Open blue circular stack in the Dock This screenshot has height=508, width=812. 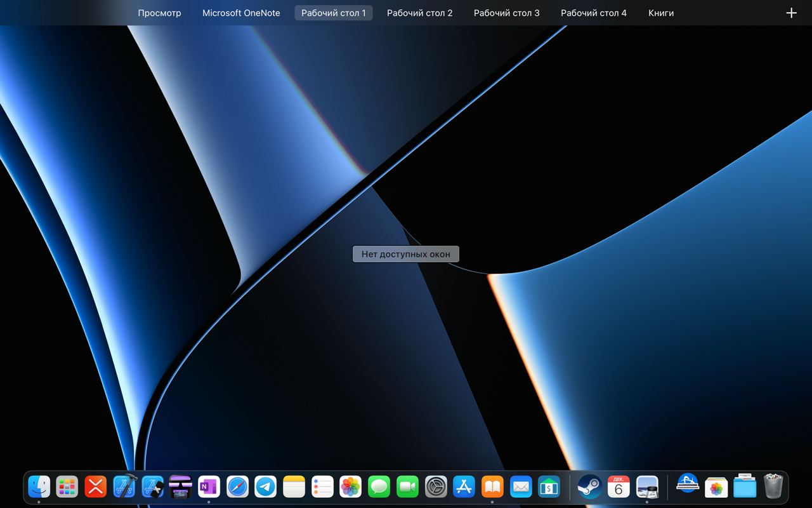[x=688, y=484]
